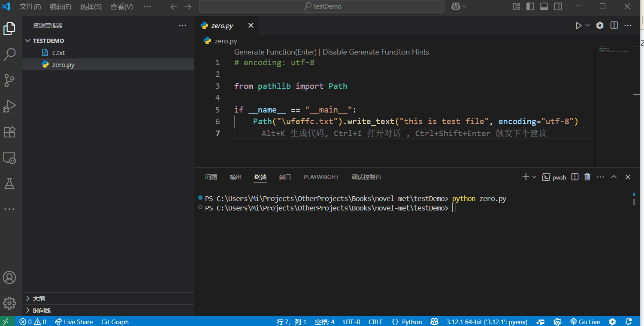
Task: Open the 文件(F) menu
Action: (30, 7)
